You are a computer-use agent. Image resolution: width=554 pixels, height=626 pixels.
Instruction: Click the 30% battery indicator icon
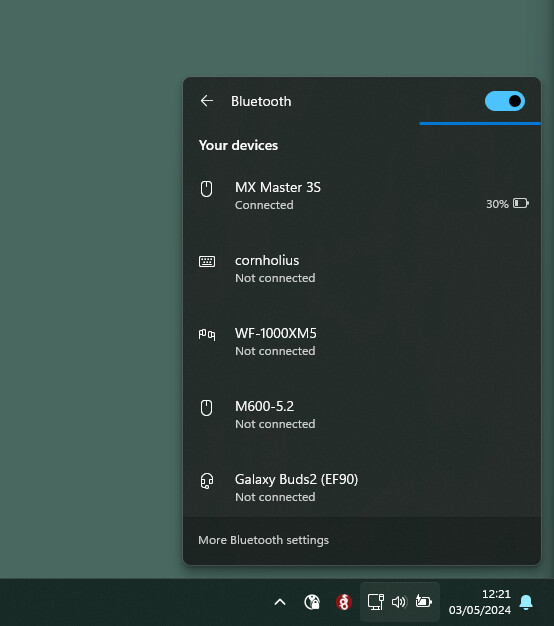click(x=521, y=204)
